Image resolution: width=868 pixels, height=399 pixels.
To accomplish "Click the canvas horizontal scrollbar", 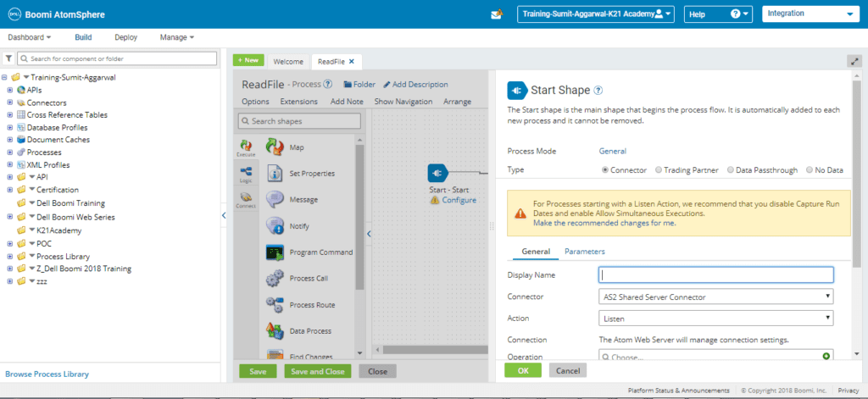I will pos(437,350).
